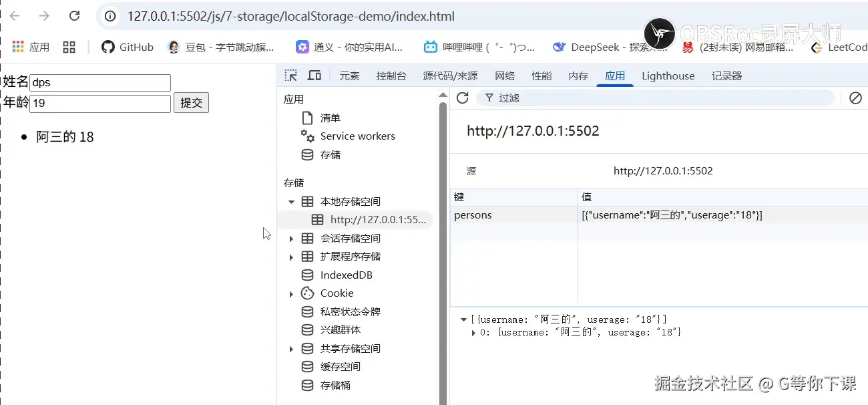868x405 pixels.
Task: Open the 通义 bookmark
Action: click(x=350, y=47)
